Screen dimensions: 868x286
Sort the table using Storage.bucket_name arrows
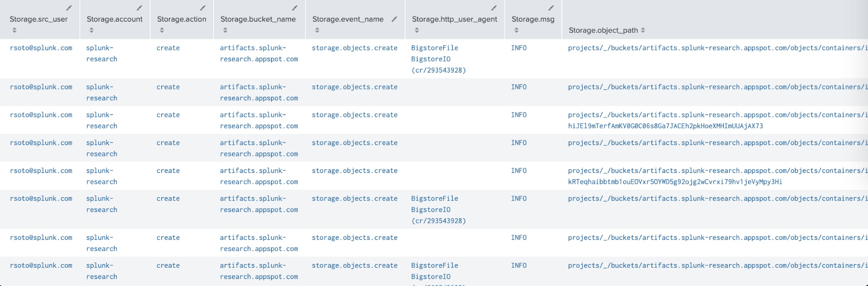pos(225,30)
